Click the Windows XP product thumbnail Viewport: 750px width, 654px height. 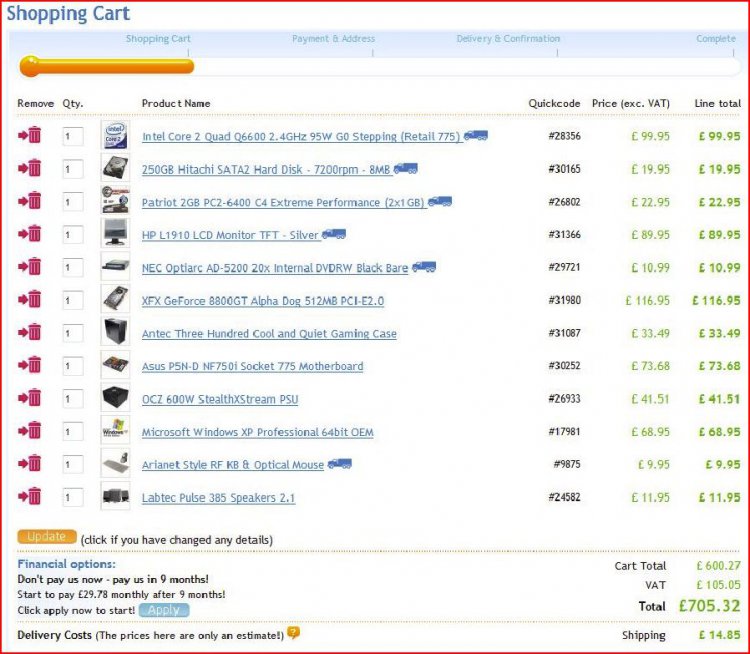(115, 430)
